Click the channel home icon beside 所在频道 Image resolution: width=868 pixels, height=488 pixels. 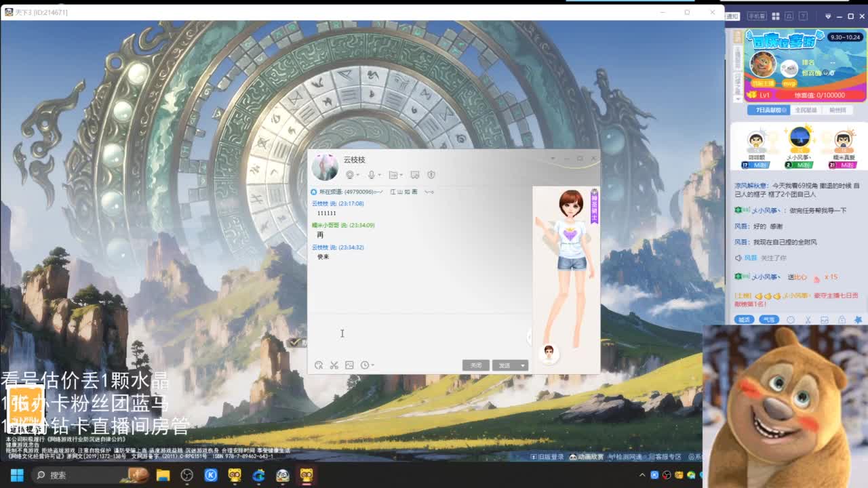314,192
